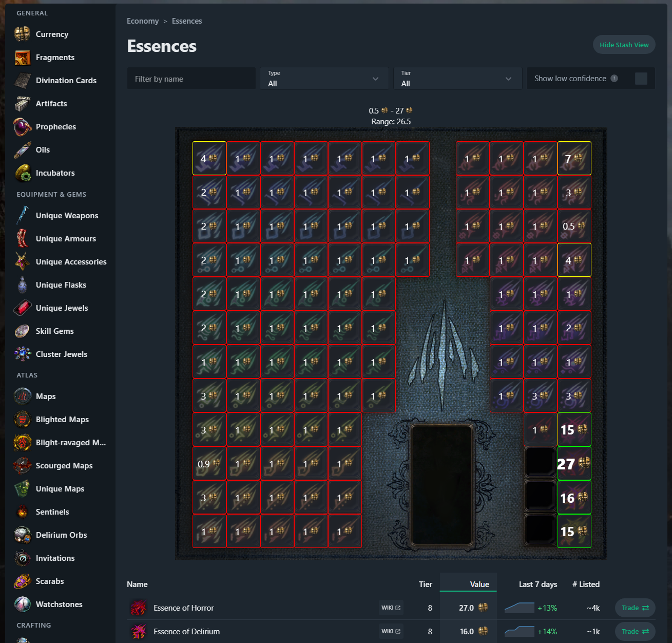This screenshot has width=672, height=643.
Task: Select the Scarabs icon
Action: 22,581
